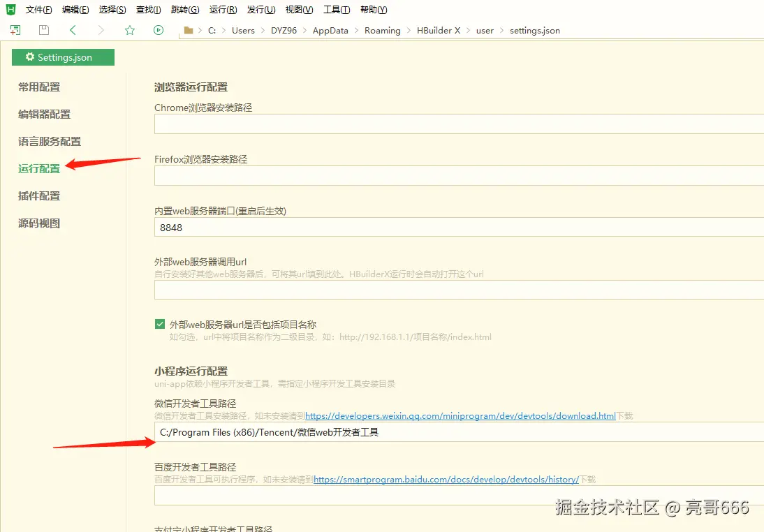The image size is (764, 532).
Task: Click the star bookmark icon
Action: pos(130,30)
